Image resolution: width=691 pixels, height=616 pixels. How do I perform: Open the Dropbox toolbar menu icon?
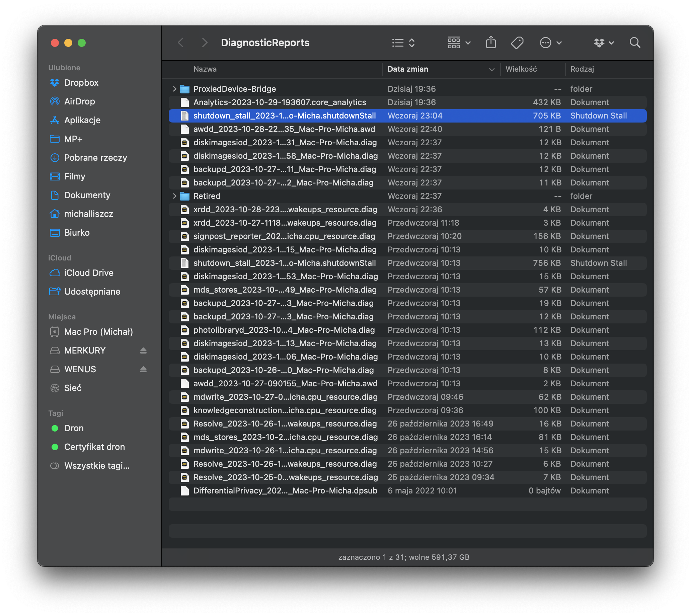[x=603, y=43]
